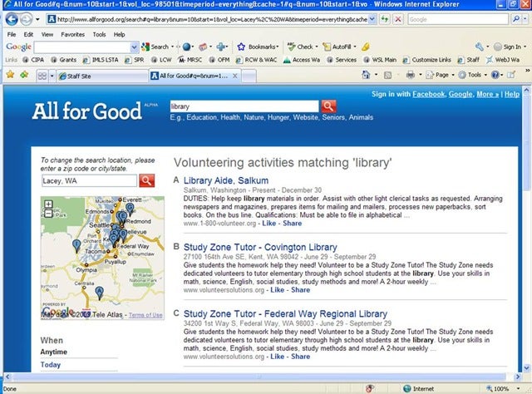
Task: Open Study Zone Tutor - Covington Library
Action: [260, 247]
